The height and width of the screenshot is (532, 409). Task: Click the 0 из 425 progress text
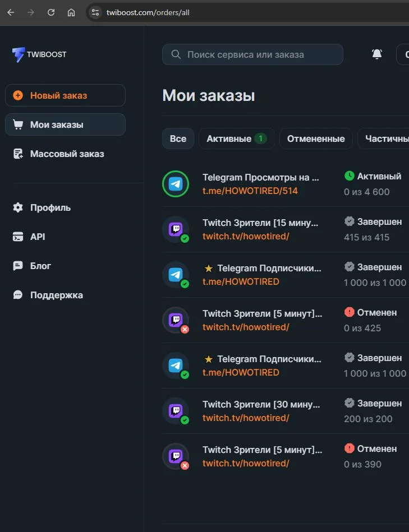coord(362,328)
